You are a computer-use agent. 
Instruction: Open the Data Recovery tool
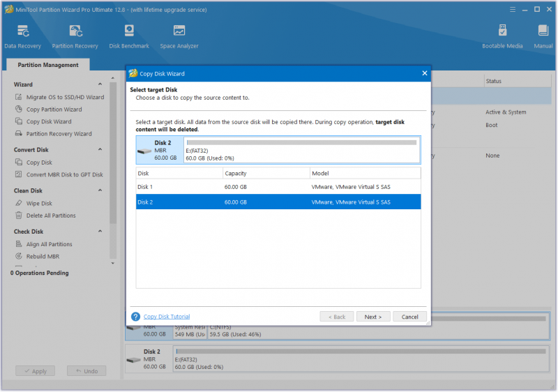[23, 37]
